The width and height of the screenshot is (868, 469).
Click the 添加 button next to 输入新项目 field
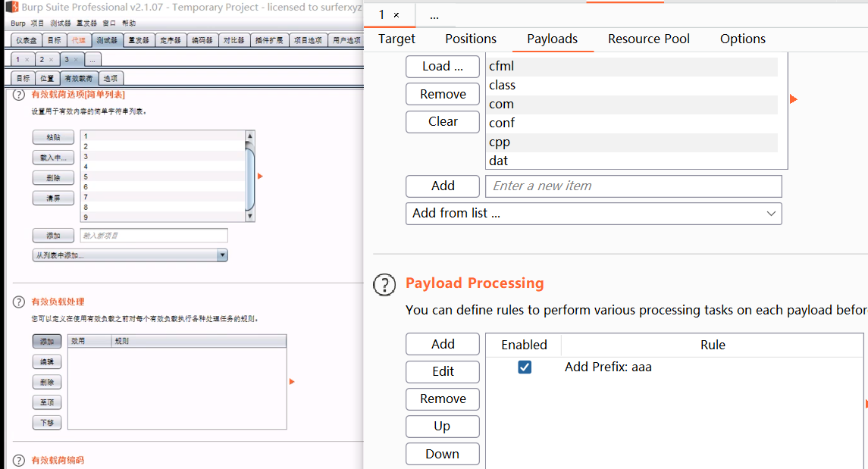(x=53, y=236)
